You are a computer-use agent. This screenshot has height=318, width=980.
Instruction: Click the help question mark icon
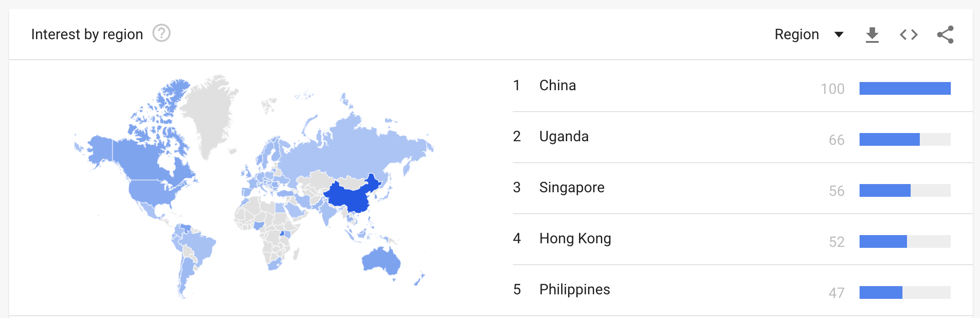click(161, 33)
